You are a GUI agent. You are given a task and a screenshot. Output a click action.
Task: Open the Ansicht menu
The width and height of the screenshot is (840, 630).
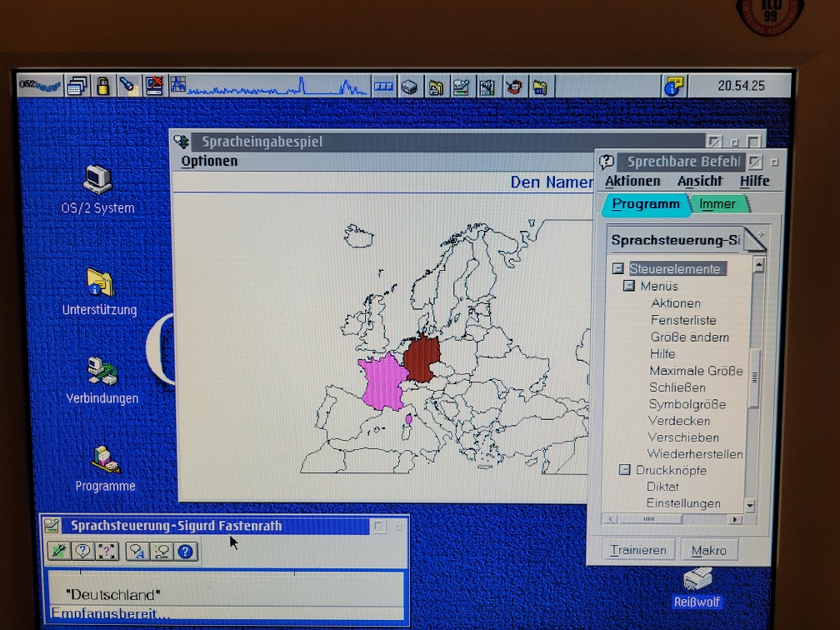(700, 181)
